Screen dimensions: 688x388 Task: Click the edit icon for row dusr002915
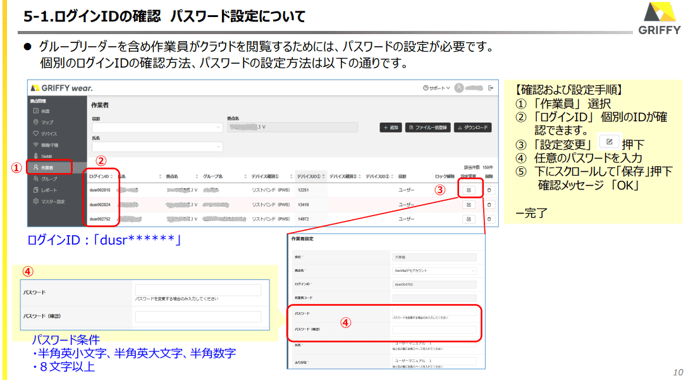point(469,190)
